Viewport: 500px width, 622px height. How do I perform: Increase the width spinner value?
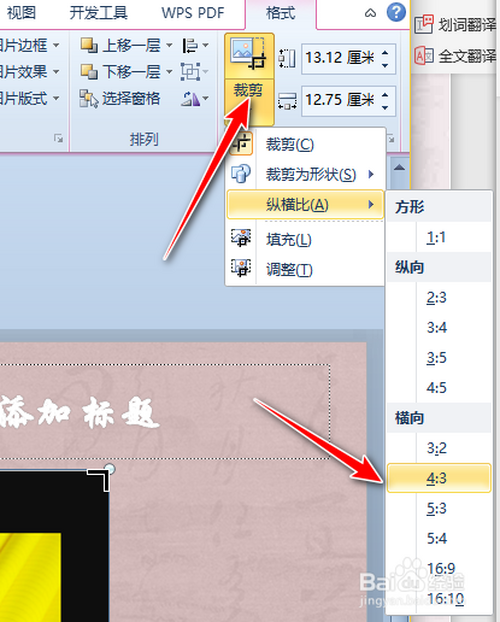(385, 94)
